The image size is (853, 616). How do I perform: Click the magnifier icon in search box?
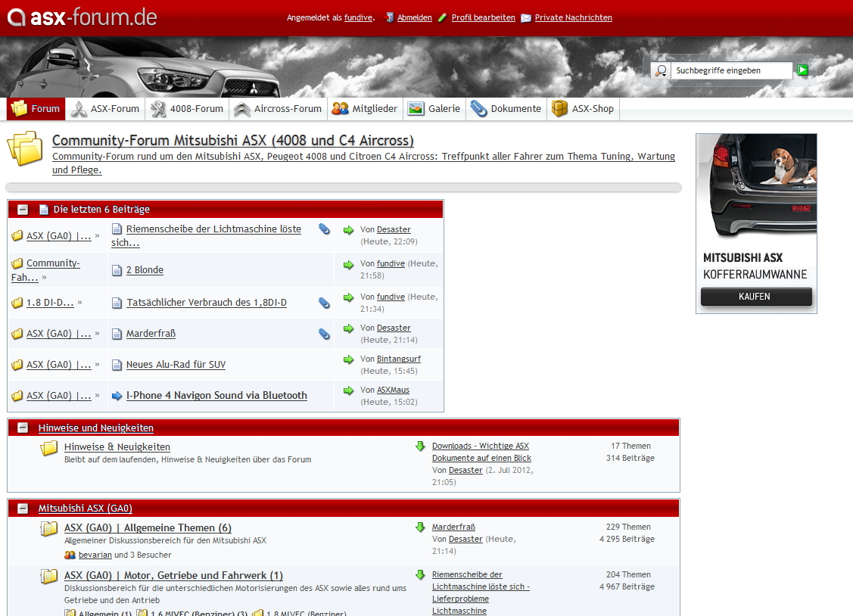click(x=661, y=70)
